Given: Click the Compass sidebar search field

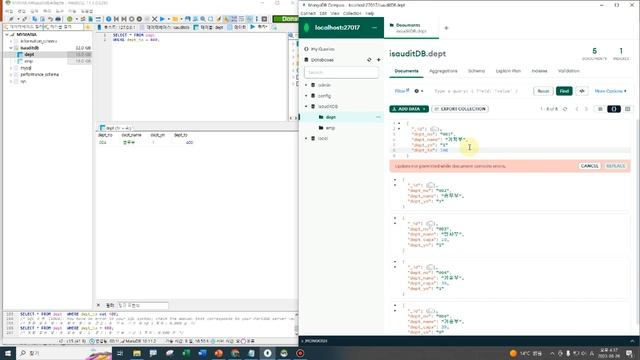Looking at the screenshot, I should 341,72.
